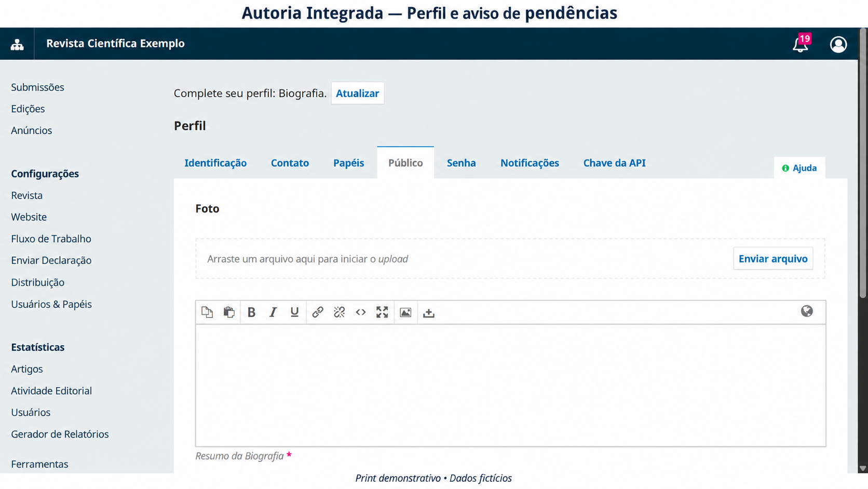868x489 pixels.
Task: Click the Enviar arquivo button
Action: click(773, 258)
